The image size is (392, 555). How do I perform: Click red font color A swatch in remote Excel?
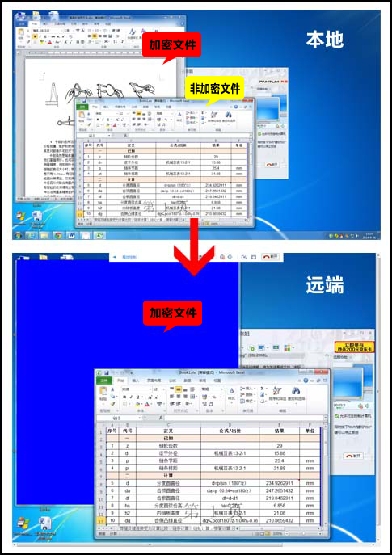tap(147, 404)
